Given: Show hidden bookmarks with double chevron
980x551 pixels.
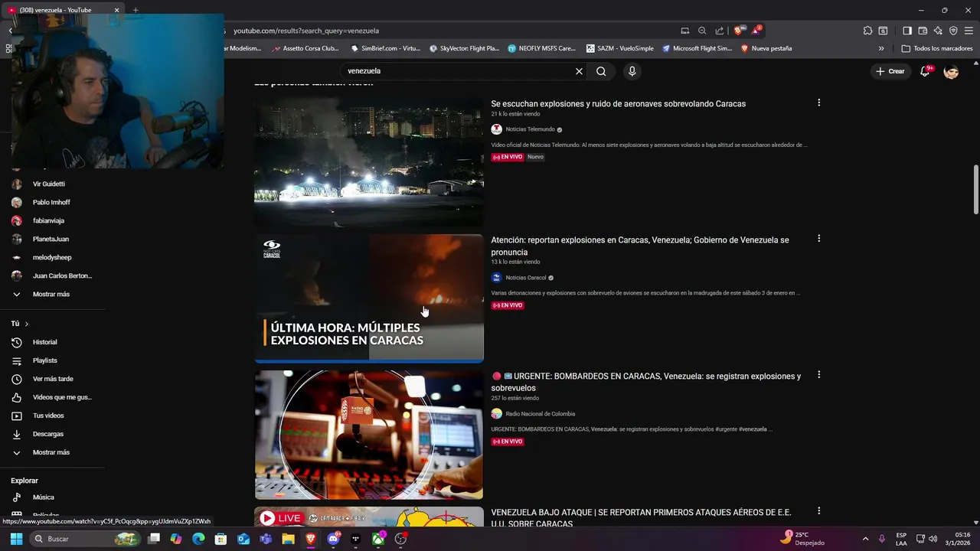Looking at the screenshot, I should (881, 48).
